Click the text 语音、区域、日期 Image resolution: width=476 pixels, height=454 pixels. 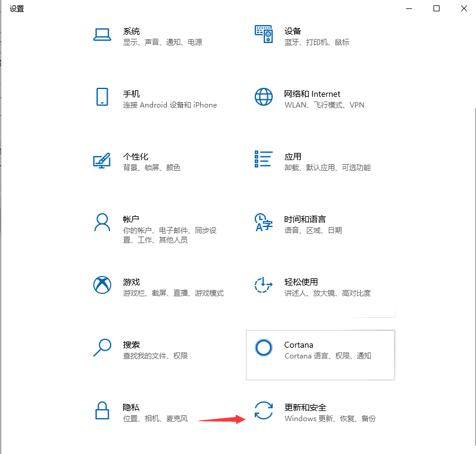(313, 231)
